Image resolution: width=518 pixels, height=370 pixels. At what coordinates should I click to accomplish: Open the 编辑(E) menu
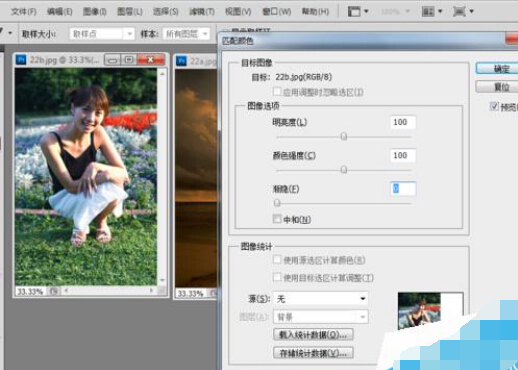(59, 12)
